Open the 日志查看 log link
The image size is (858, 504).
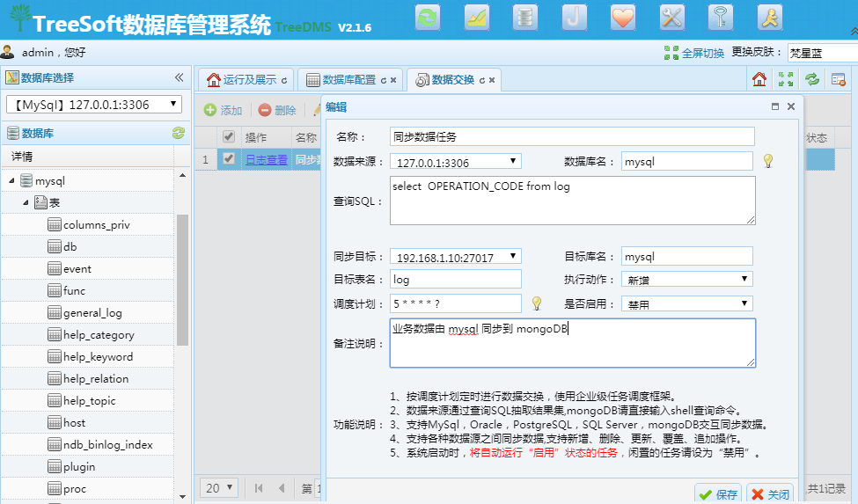(266, 159)
